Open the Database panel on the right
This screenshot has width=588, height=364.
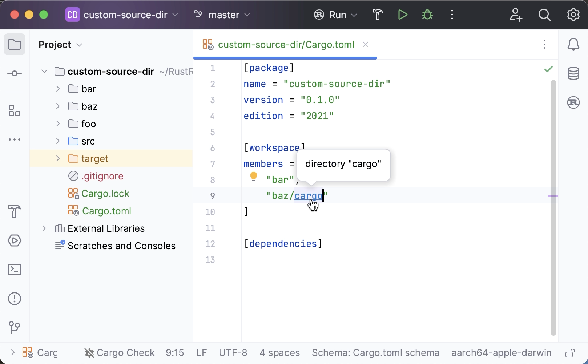[x=573, y=73]
